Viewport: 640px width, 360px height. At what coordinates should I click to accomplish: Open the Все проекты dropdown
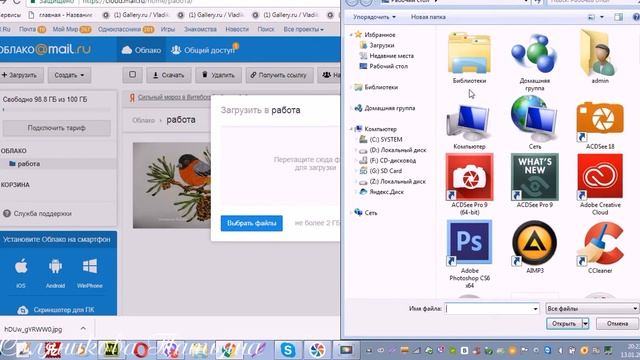click(304, 29)
